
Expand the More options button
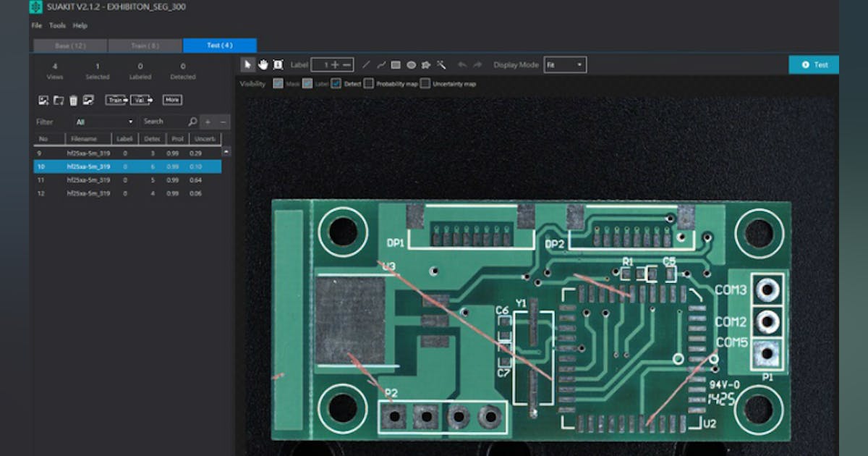pyautogui.click(x=172, y=100)
